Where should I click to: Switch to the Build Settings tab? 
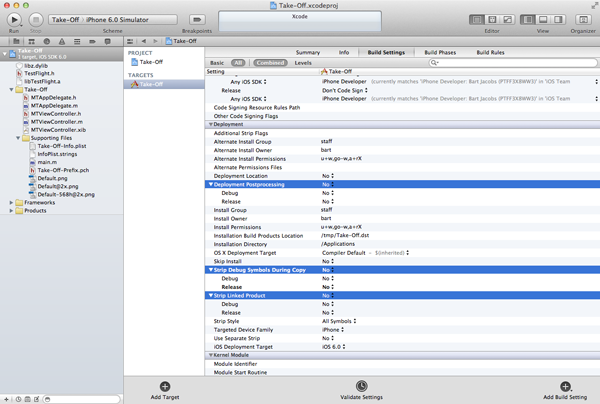coord(386,52)
